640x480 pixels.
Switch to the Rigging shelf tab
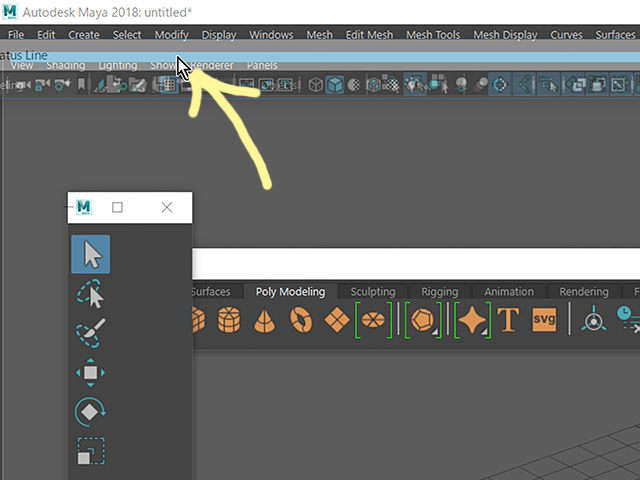coord(440,292)
